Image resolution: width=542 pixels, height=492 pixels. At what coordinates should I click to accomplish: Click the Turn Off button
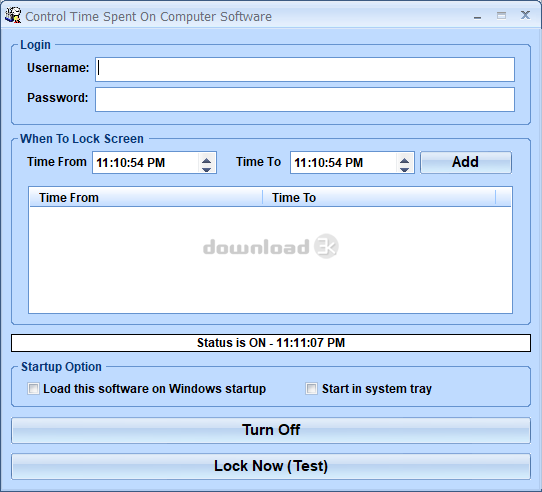click(x=271, y=430)
